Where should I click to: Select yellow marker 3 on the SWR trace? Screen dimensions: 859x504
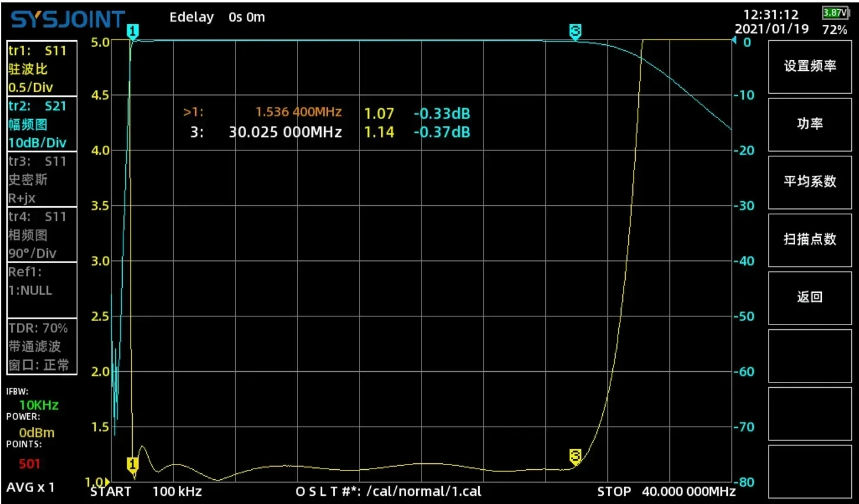575,456
